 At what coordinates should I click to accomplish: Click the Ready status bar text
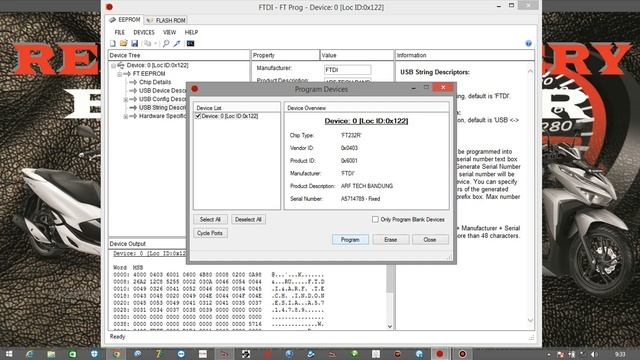coord(118,337)
